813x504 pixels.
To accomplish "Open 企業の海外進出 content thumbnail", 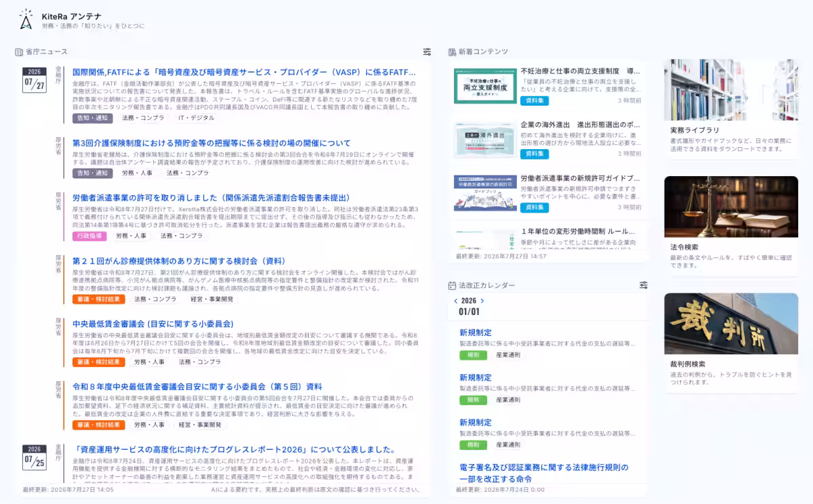I will [x=485, y=140].
